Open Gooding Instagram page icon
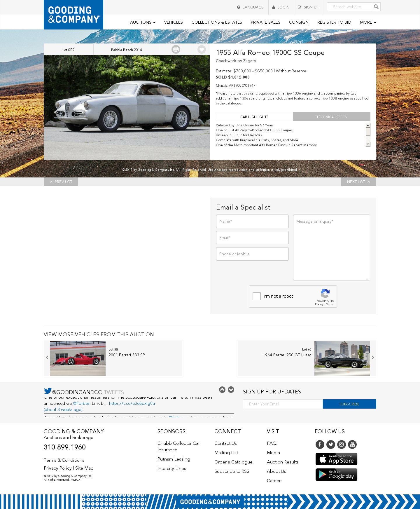 (342, 444)
